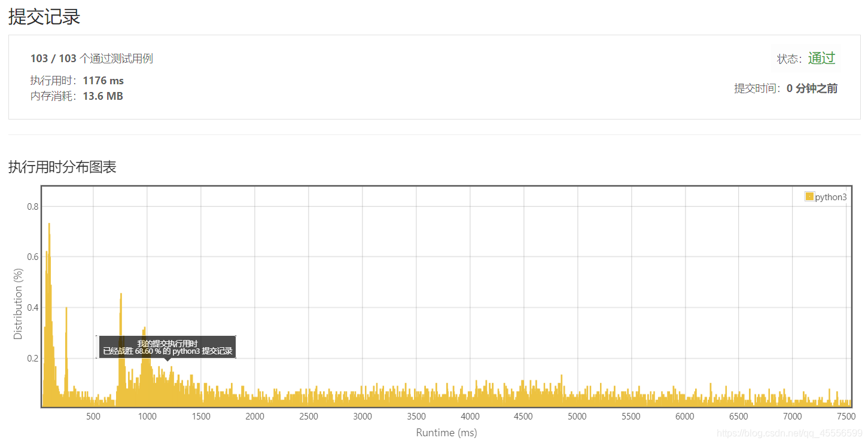Click the 103 / 103 passed test cases text
This screenshot has width=868, height=444.
[92, 59]
